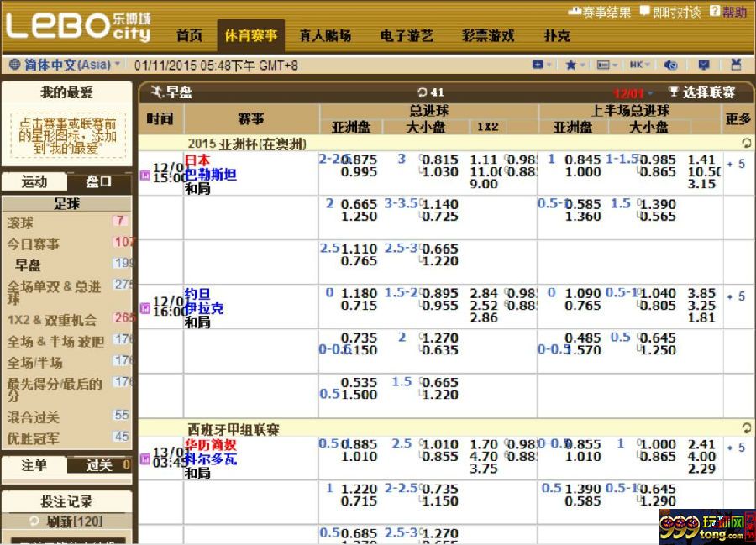Switch to the 运动 sidebar tab
756x545 pixels.
point(34,182)
